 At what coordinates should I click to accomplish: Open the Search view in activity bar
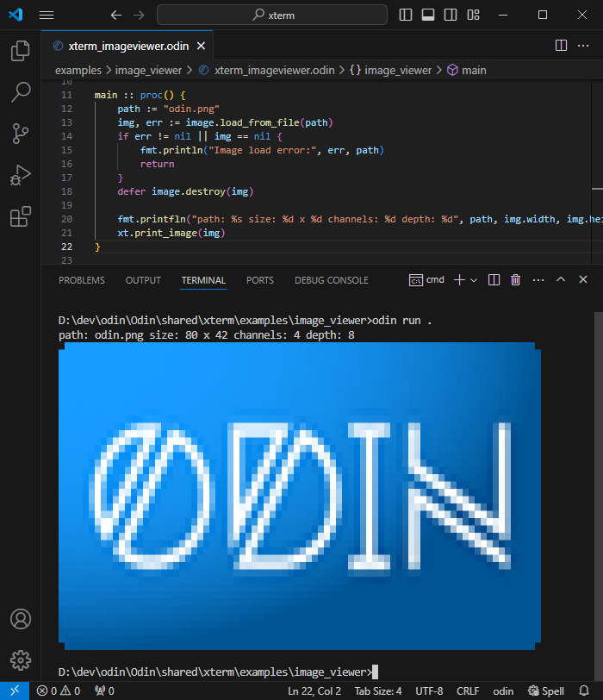click(21, 92)
